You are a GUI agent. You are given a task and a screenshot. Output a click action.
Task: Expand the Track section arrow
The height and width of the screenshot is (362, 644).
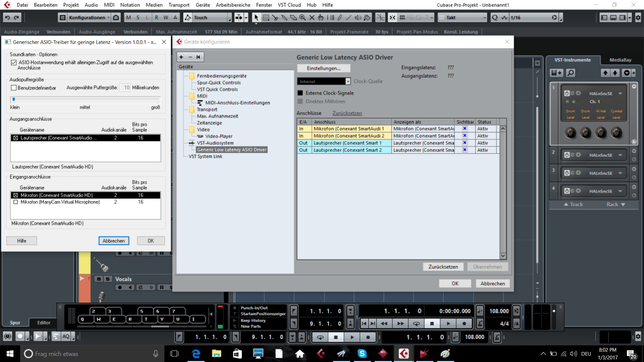coord(566,205)
